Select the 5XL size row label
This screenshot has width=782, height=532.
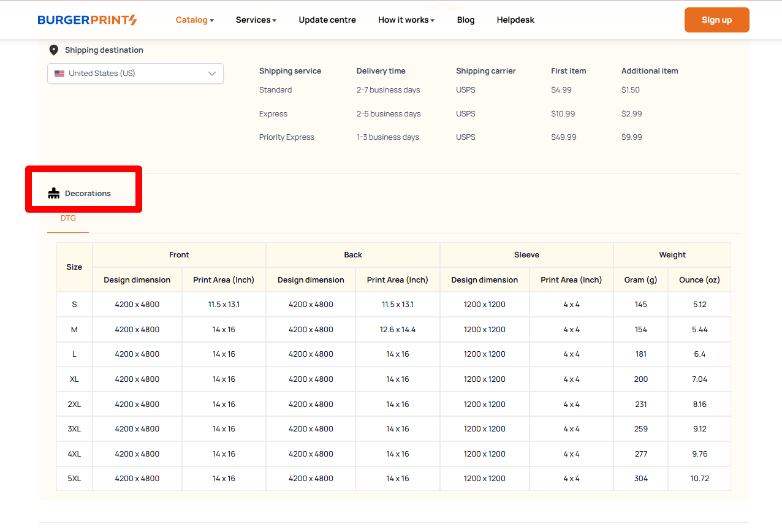(x=74, y=479)
